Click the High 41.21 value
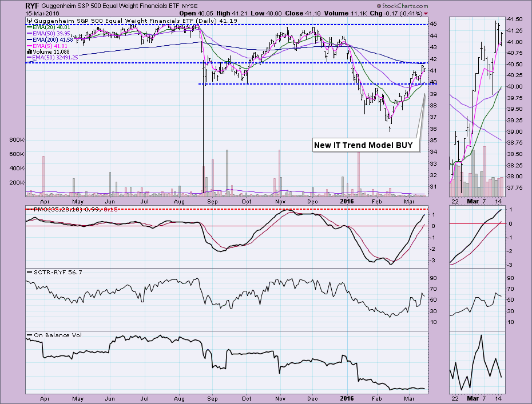 (232, 14)
